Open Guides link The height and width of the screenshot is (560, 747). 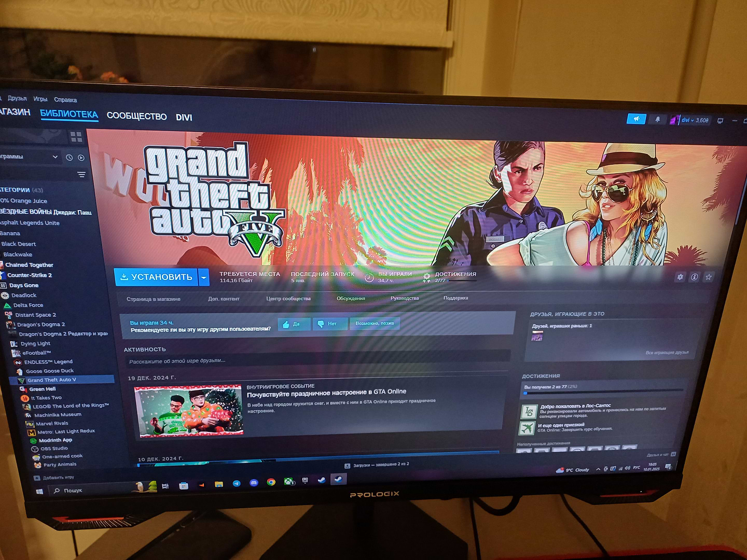click(405, 298)
